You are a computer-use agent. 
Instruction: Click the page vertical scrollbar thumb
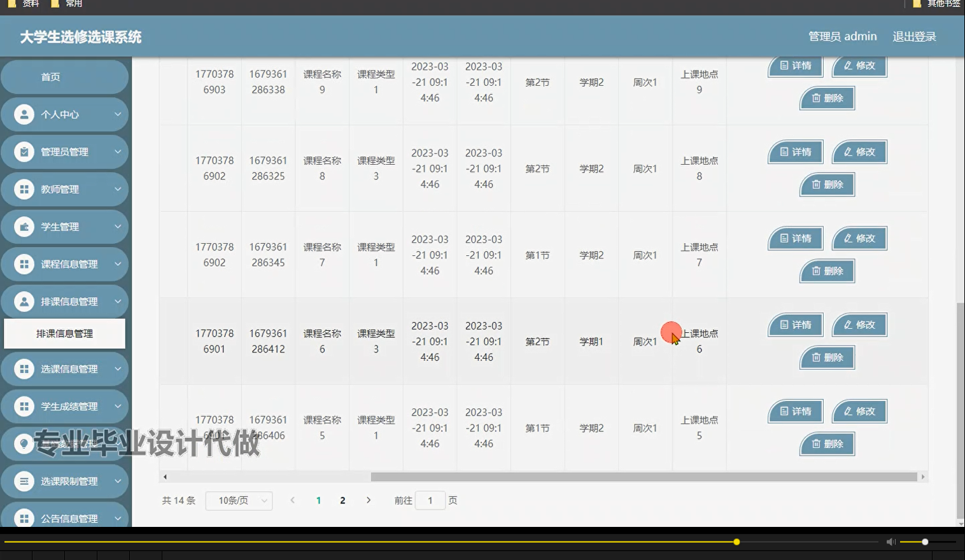click(x=961, y=410)
